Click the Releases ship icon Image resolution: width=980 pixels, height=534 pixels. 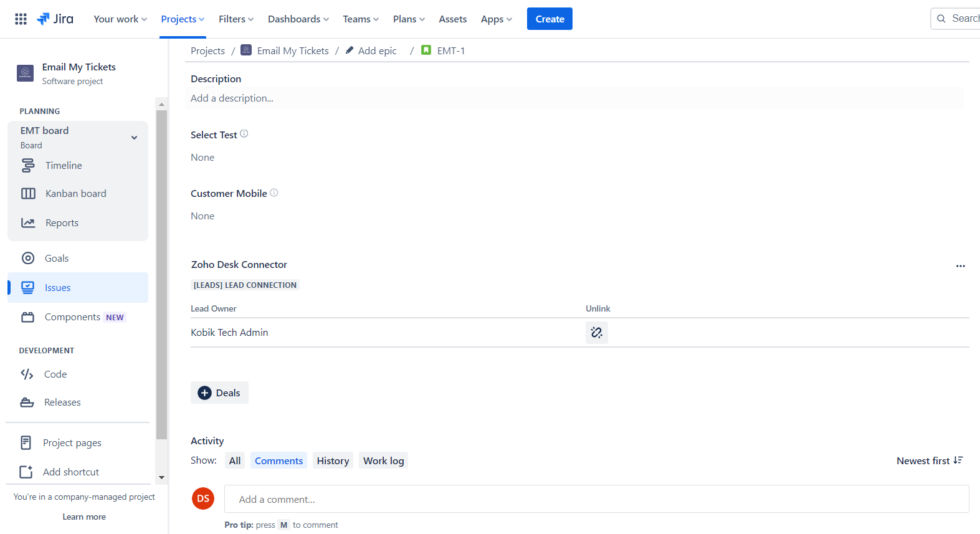pos(27,402)
